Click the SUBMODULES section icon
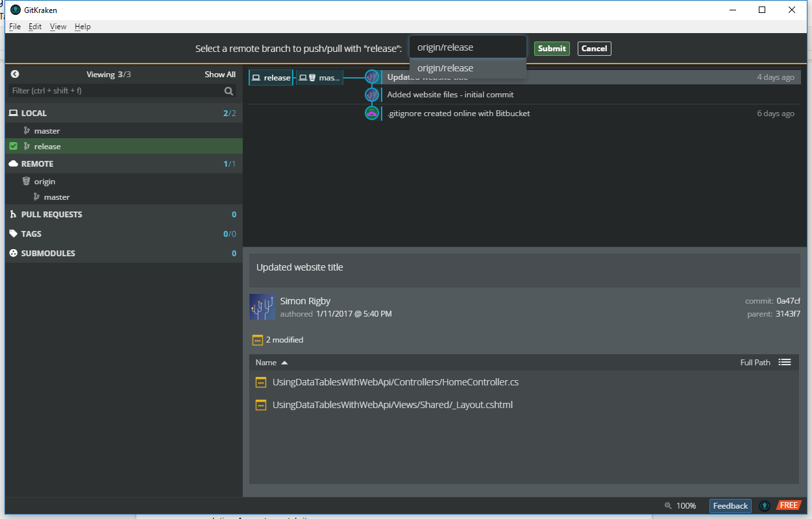The width and height of the screenshot is (812, 519). click(13, 253)
